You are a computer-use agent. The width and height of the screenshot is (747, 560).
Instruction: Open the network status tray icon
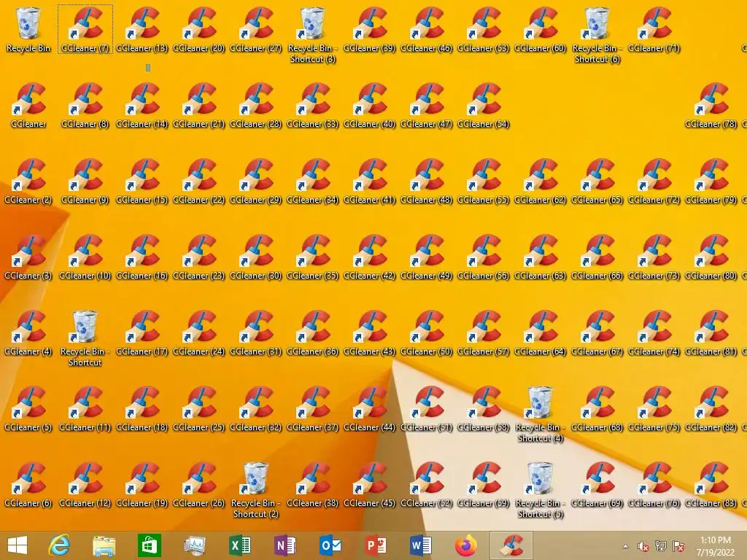(660, 546)
